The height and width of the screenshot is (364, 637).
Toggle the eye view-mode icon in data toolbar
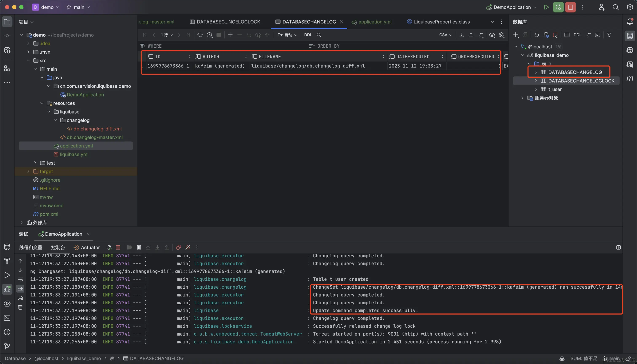pyautogui.click(x=492, y=35)
